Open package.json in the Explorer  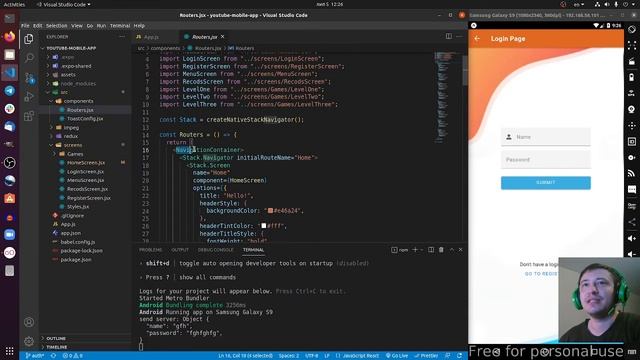click(x=76, y=260)
